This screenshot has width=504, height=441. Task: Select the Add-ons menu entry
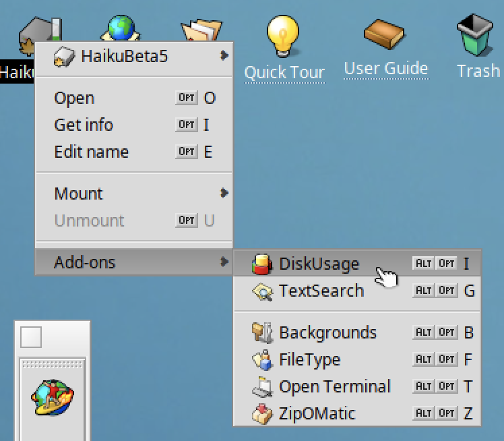133,262
